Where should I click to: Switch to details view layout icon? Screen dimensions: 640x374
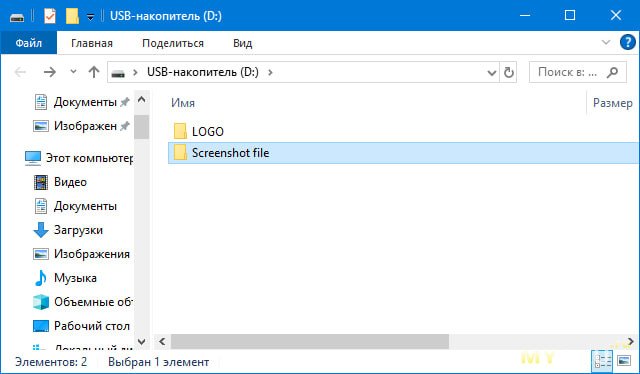[x=602, y=361]
